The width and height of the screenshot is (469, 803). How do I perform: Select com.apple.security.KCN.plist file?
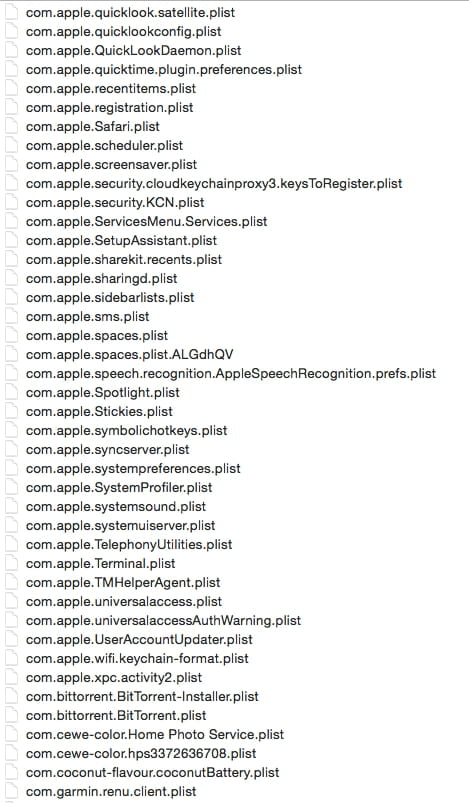tap(115, 202)
